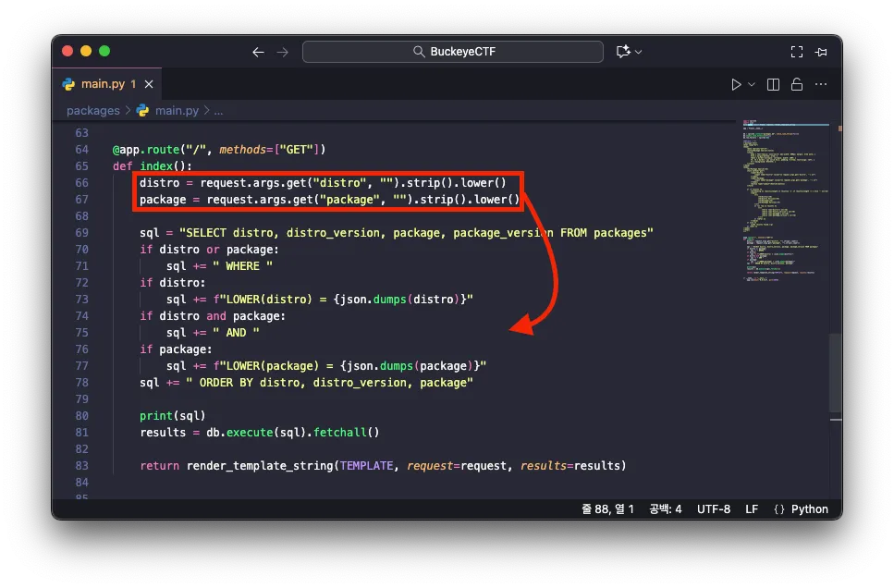
Task: Click the return render_template_string line
Action: point(383,466)
